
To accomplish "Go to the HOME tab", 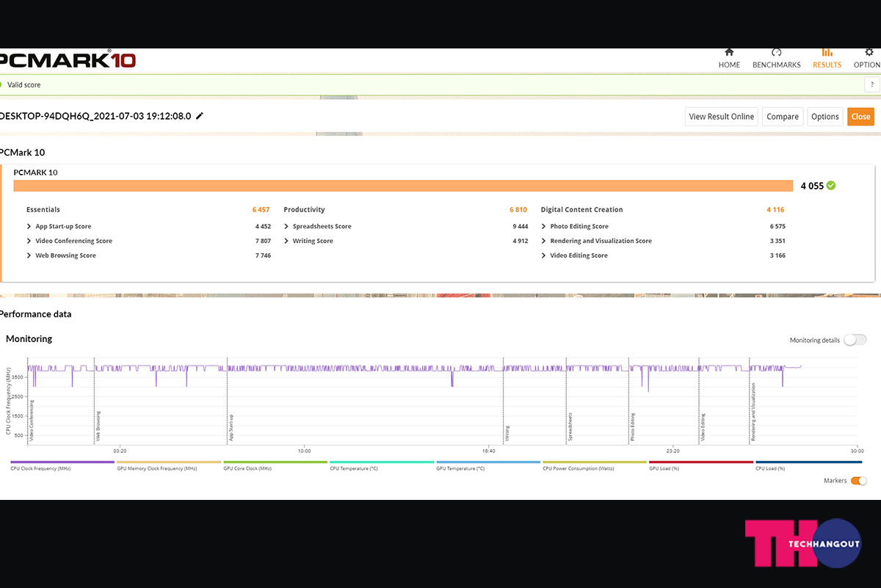I will 729,59.
